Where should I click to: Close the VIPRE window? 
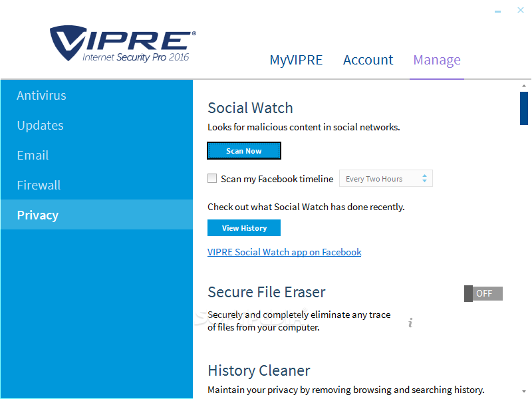click(x=521, y=10)
